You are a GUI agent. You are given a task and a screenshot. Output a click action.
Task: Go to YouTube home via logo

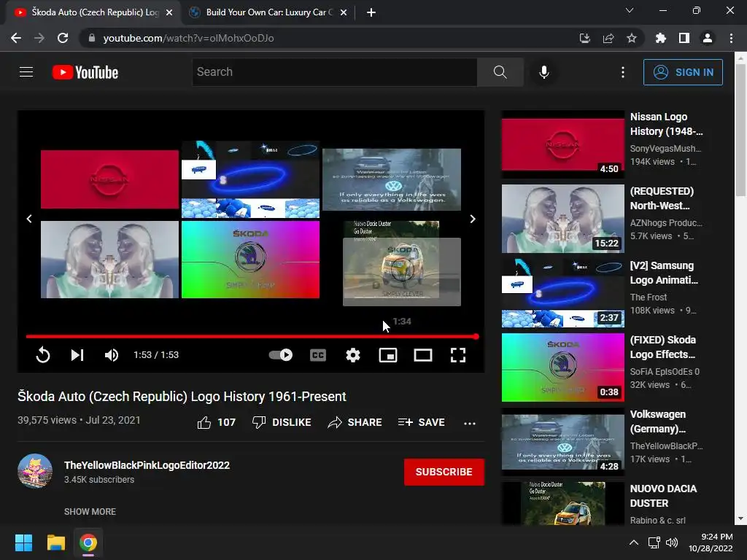(x=85, y=72)
